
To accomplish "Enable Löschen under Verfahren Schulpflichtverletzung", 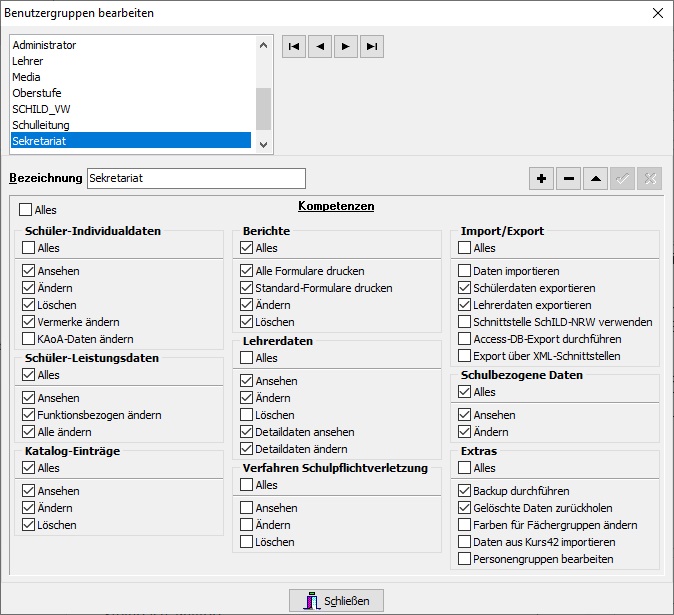I will [246, 542].
